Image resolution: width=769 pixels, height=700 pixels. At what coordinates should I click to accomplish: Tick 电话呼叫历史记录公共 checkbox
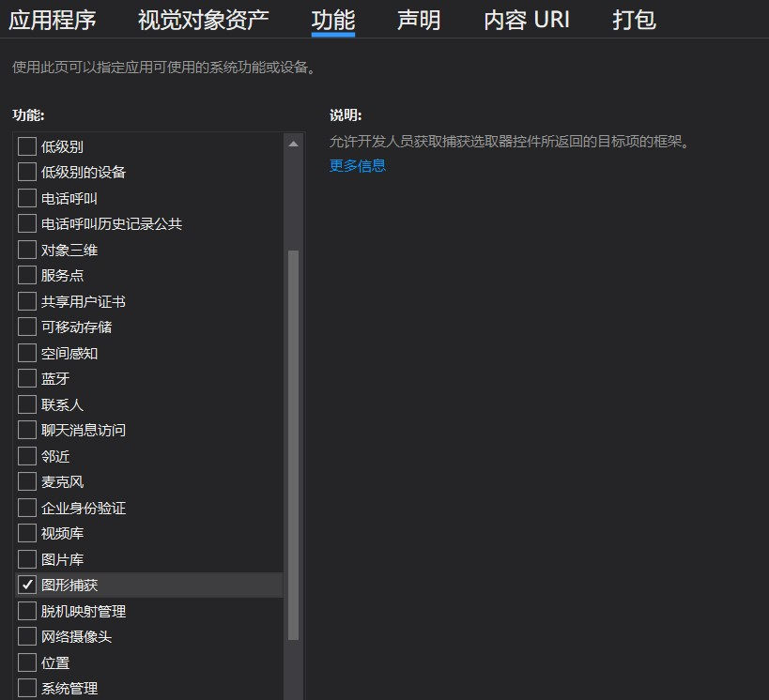(27, 223)
